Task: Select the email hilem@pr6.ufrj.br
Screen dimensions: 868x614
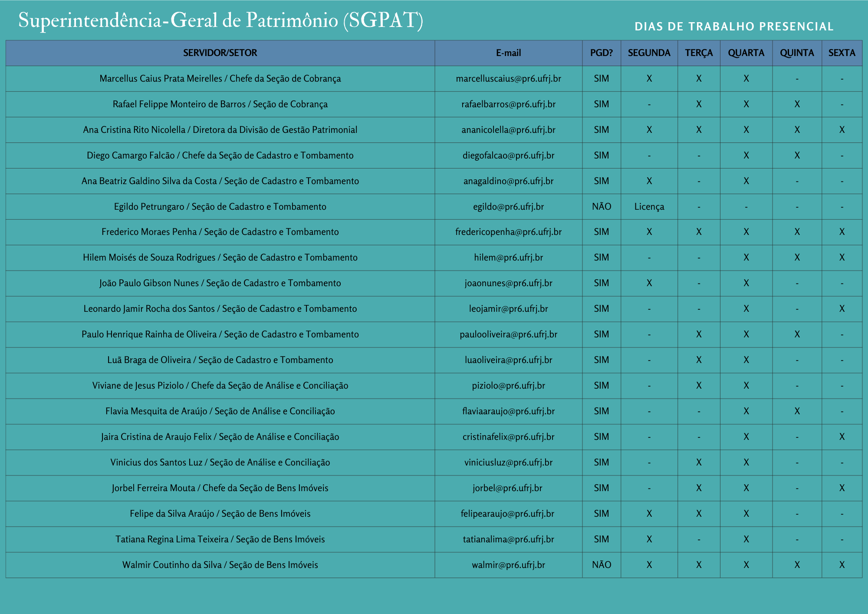Action: pos(508,258)
